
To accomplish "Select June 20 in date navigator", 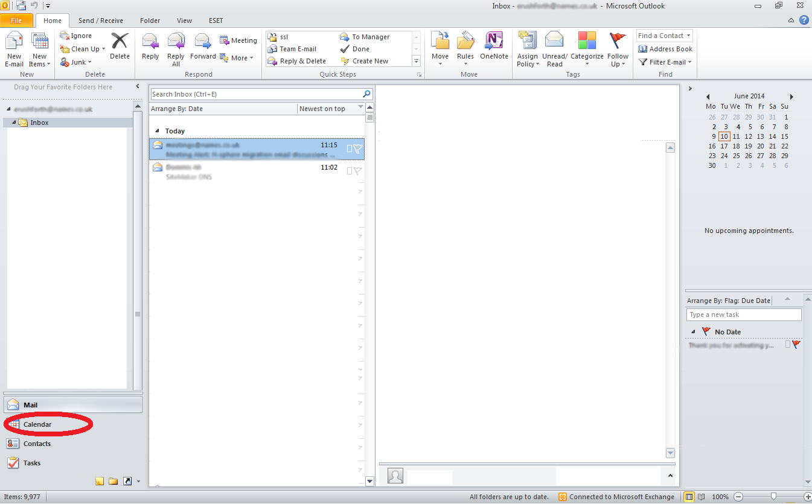I will (x=761, y=146).
